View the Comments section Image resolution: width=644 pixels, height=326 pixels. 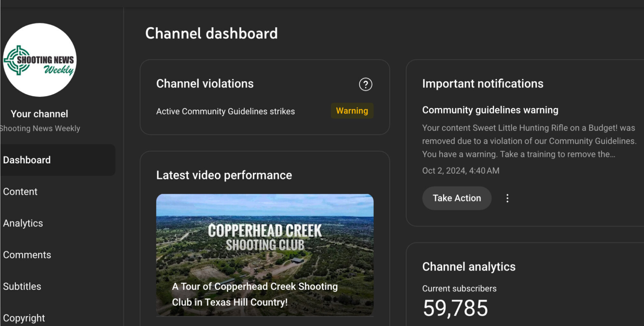tap(27, 255)
